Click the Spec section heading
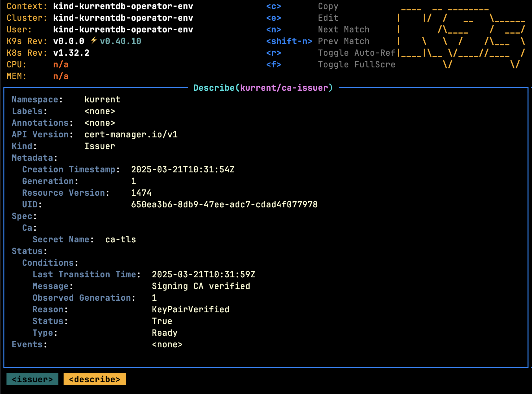Image resolution: width=532 pixels, height=394 pixels. click(x=24, y=216)
